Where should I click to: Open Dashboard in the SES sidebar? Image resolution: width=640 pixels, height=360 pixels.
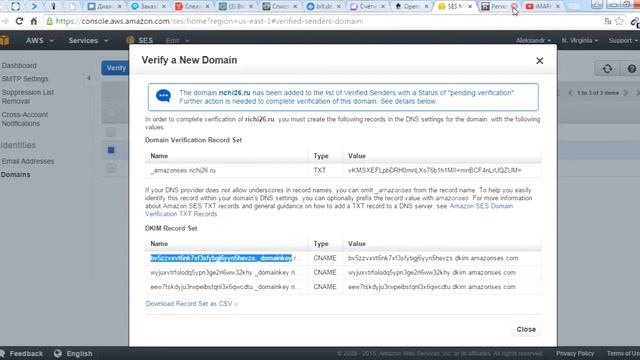click(x=19, y=65)
